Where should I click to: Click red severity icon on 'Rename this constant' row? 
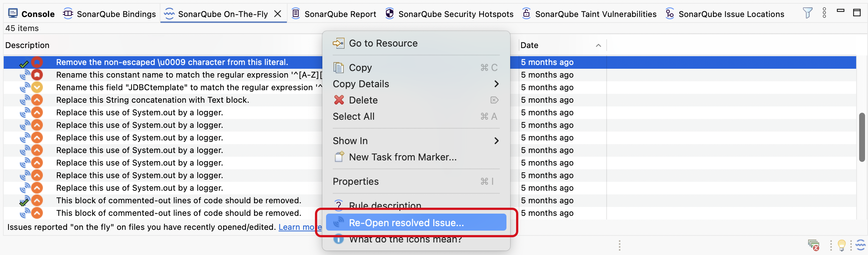[x=37, y=75]
